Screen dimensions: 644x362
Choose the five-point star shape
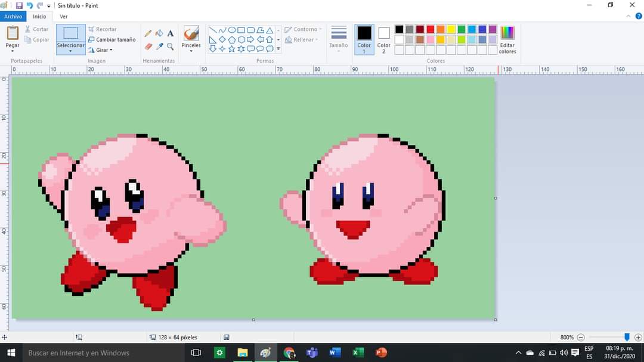232,49
